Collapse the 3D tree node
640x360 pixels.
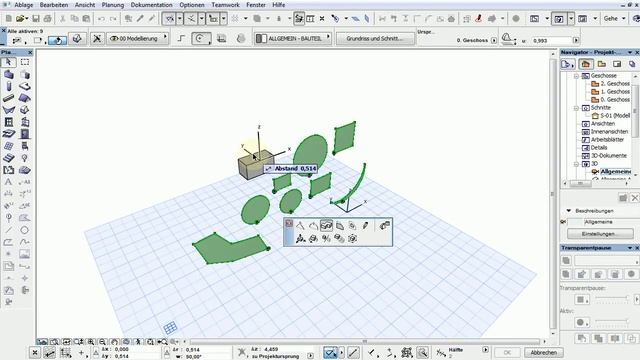click(x=576, y=164)
